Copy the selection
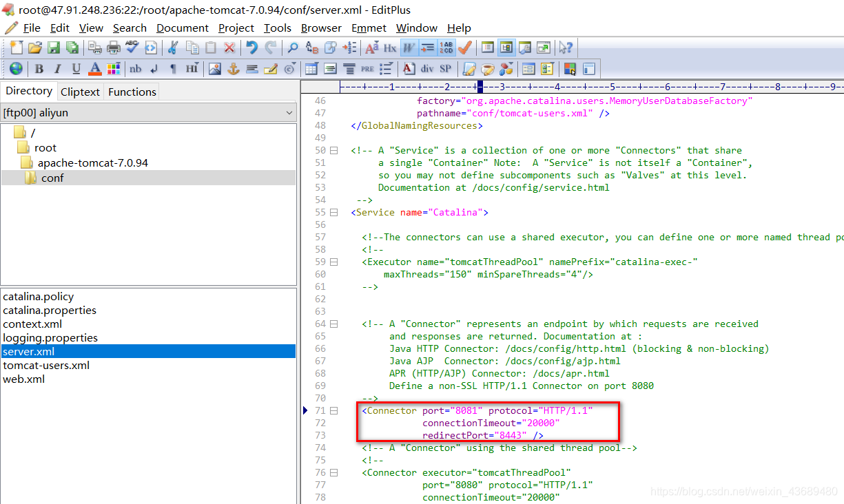The height and width of the screenshot is (504, 844). (x=192, y=48)
